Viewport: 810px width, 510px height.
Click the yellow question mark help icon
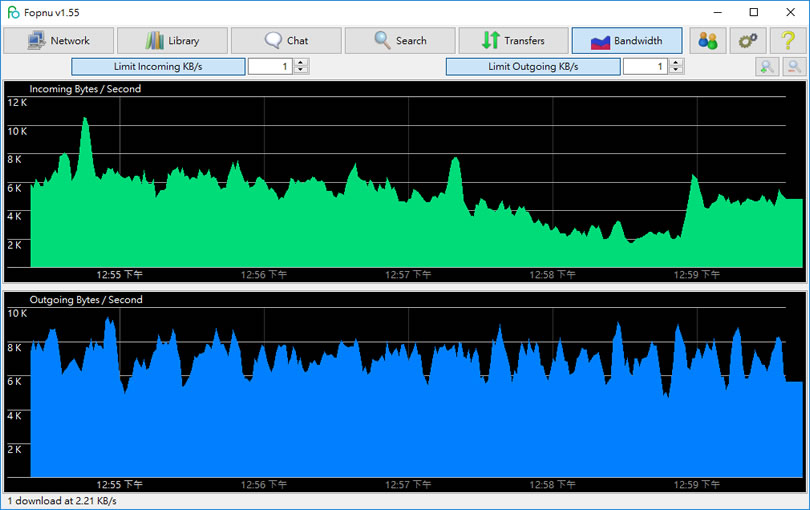788,40
